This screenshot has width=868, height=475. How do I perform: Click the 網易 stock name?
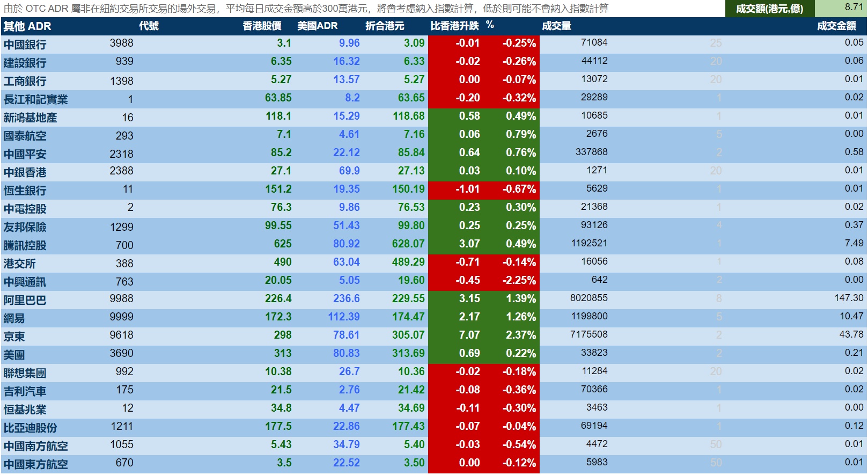[14, 318]
